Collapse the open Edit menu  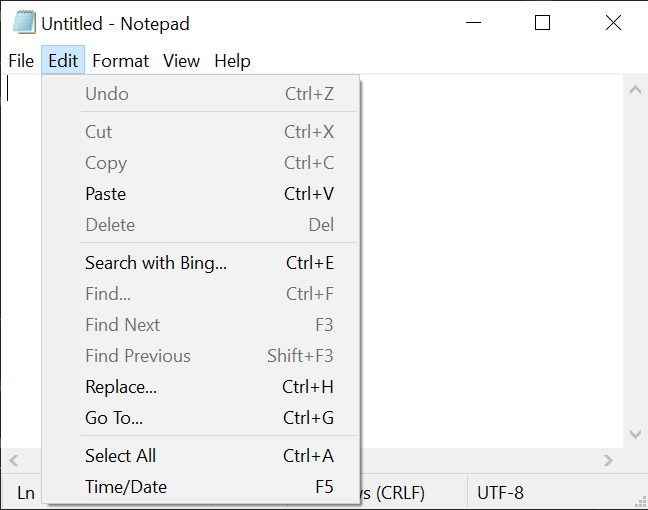[x=63, y=61]
